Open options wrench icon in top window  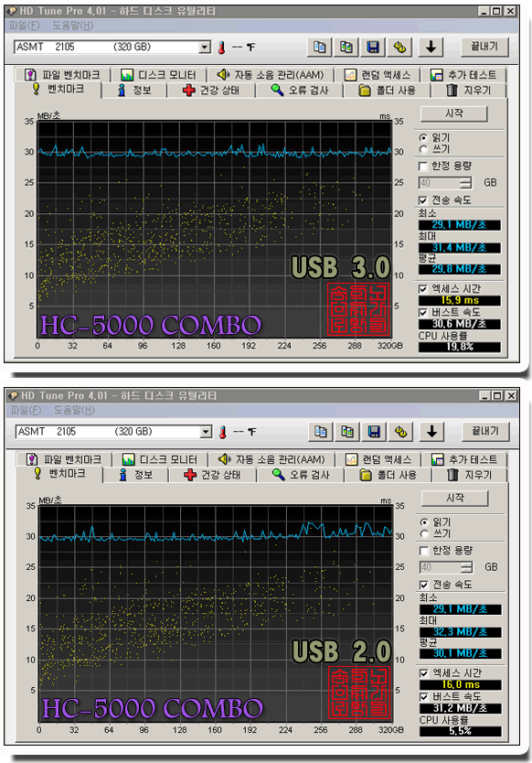(x=399, y=48)
